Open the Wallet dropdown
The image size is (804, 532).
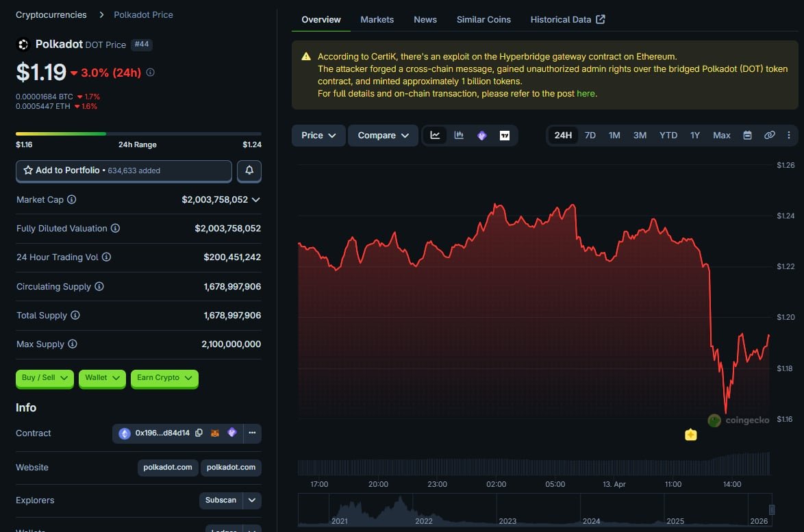click(102, 378)
